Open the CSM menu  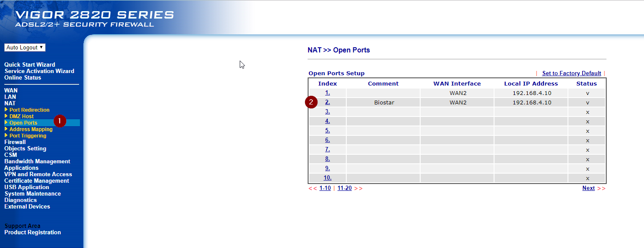11,155
